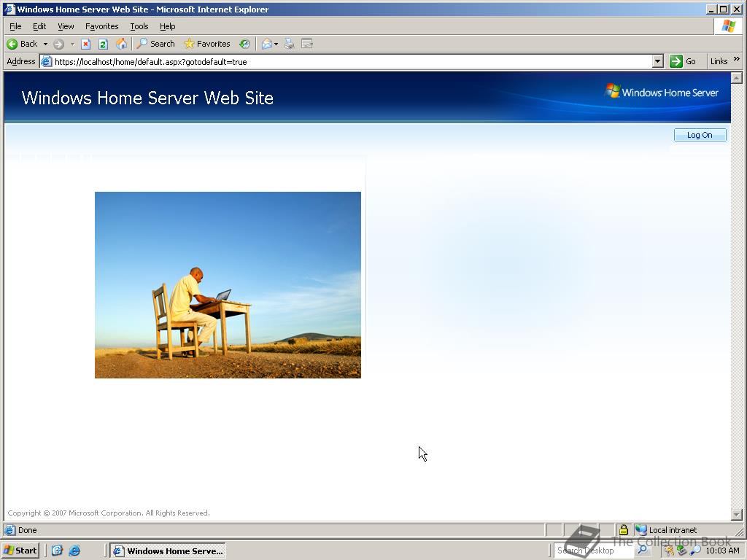Open the Favorites menu in the menu bar
This screenshot has width=747, height=560.
pos(101,26)
